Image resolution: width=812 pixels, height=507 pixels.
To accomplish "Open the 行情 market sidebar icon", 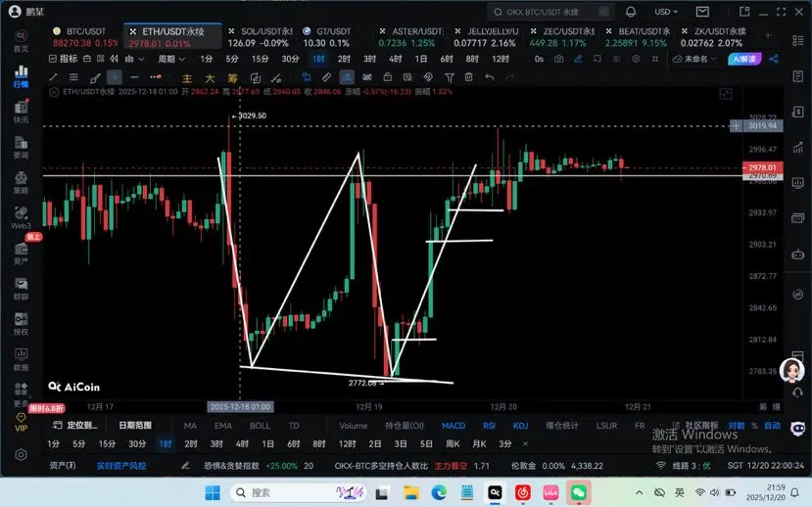I will pyautogui.click(x=21, y=76).
